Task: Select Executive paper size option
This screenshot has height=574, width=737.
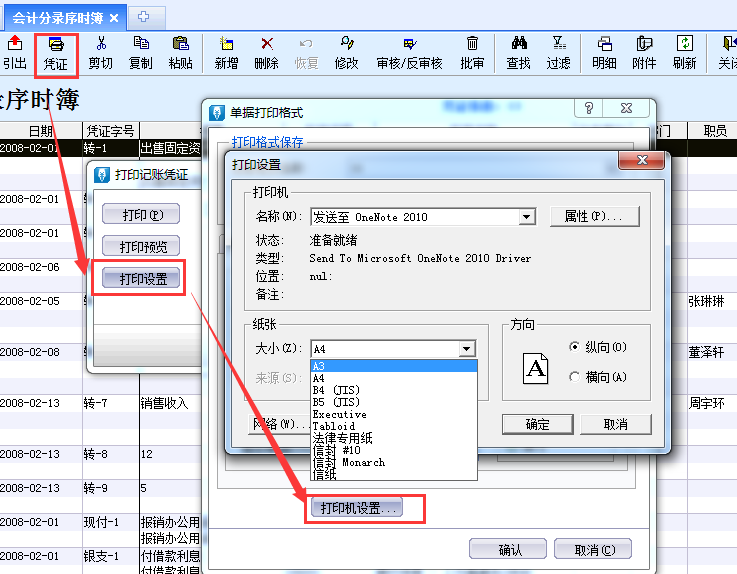Action: [x=339, y=414]
